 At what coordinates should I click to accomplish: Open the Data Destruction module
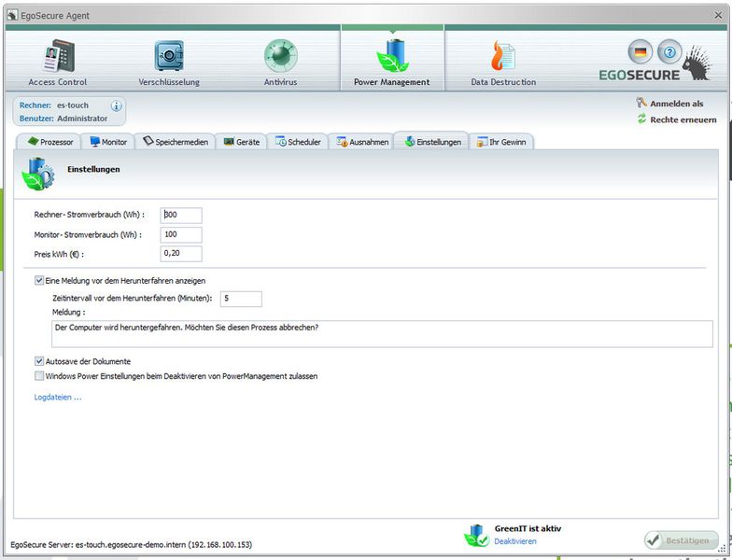click(x=503, y=62)
